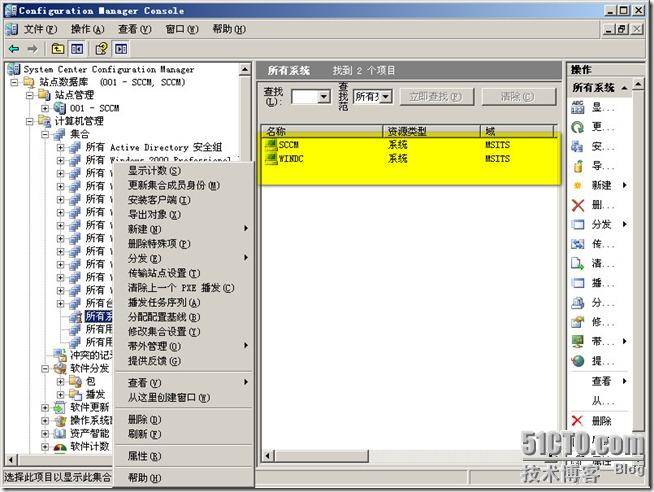Screen dimensions: 654x492
Task: Click the globe 提... feedback action icon
Action: [x=578, y=361]
